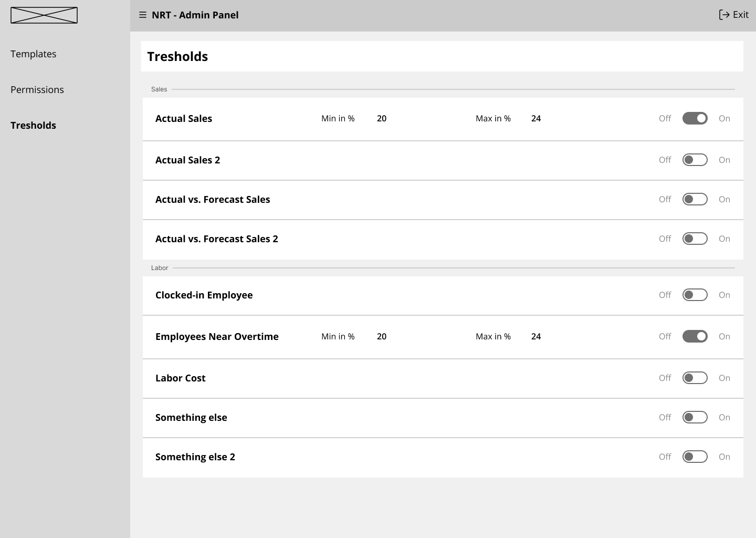Viewport: 756px width, 538px height.
Task: Click the Exit text link
Action: coord(741,15)
